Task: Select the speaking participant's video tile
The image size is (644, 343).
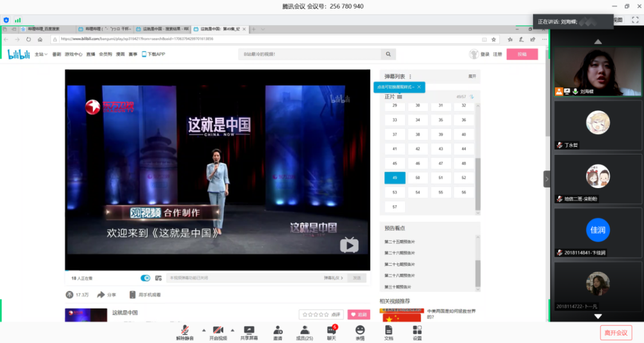Action: (x=598, y=72)
